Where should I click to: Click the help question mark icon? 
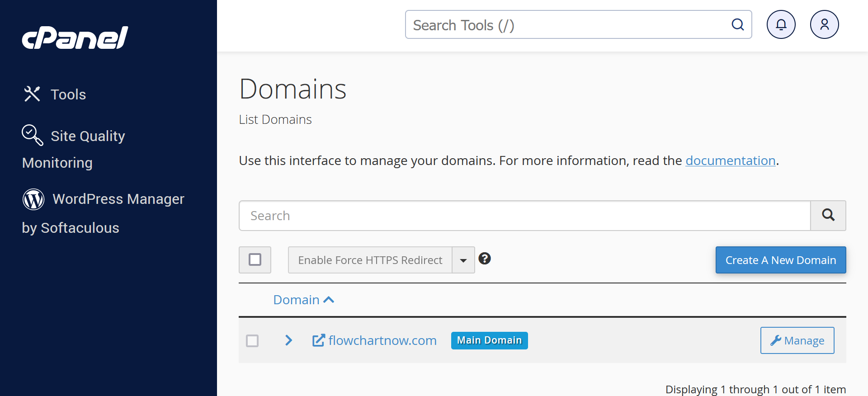(485, 259)
